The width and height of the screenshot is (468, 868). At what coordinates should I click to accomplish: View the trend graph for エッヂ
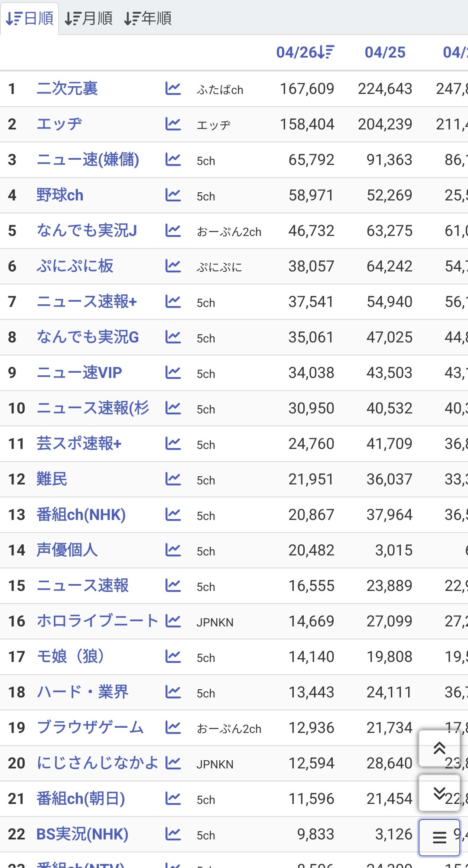tap(173, 124)
